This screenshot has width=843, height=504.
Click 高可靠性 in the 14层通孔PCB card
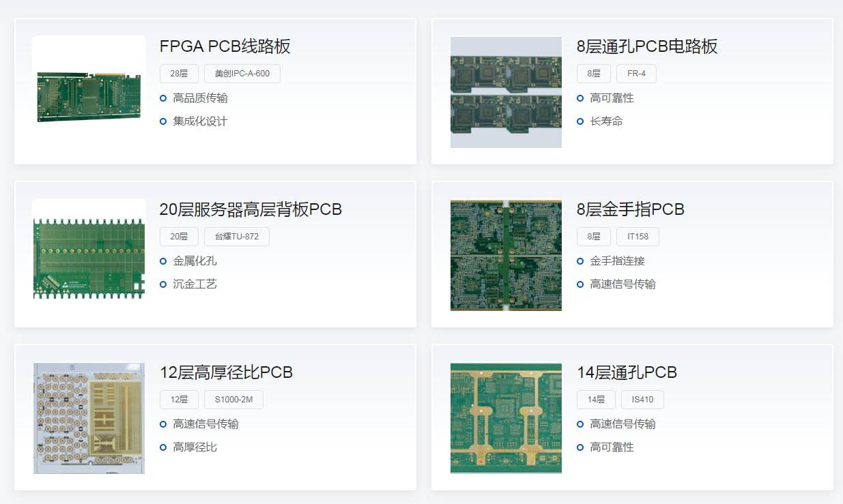(612, 447)
